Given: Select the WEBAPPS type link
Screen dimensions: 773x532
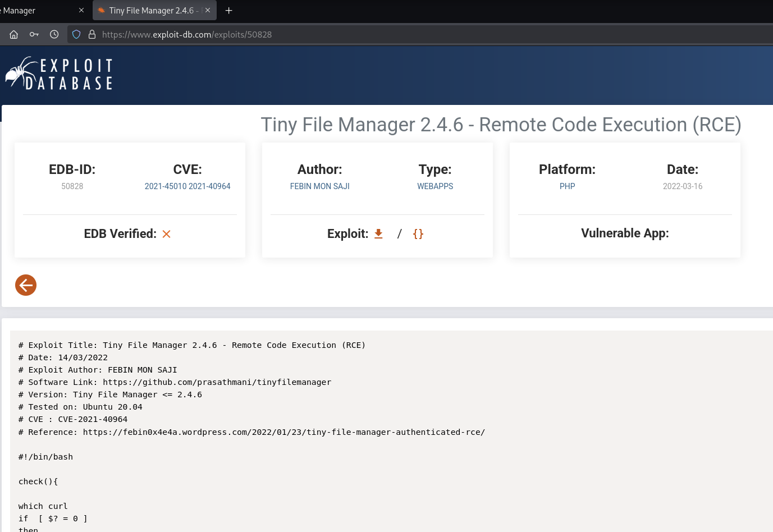Looking at the screenshot, I should [434, 186].
